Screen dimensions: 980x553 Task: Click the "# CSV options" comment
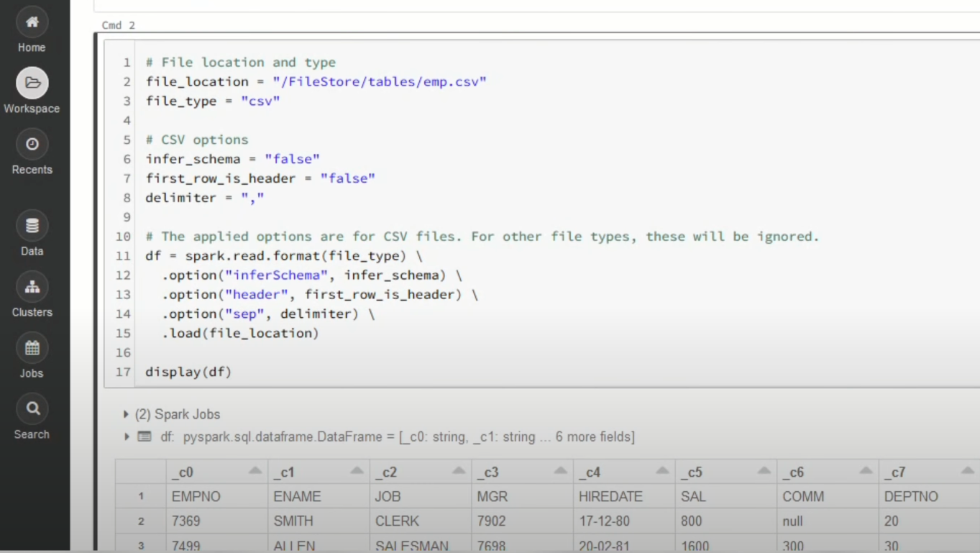(197, 140)
